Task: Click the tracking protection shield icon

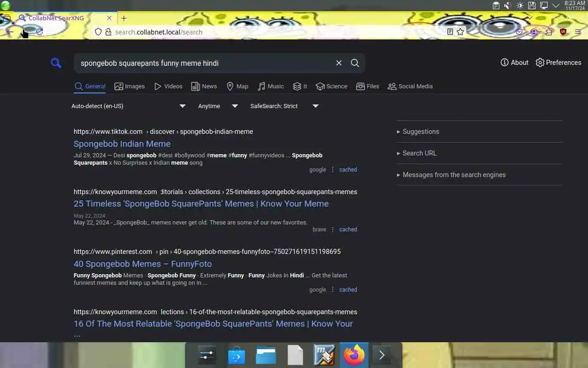Action: [98, 32]
